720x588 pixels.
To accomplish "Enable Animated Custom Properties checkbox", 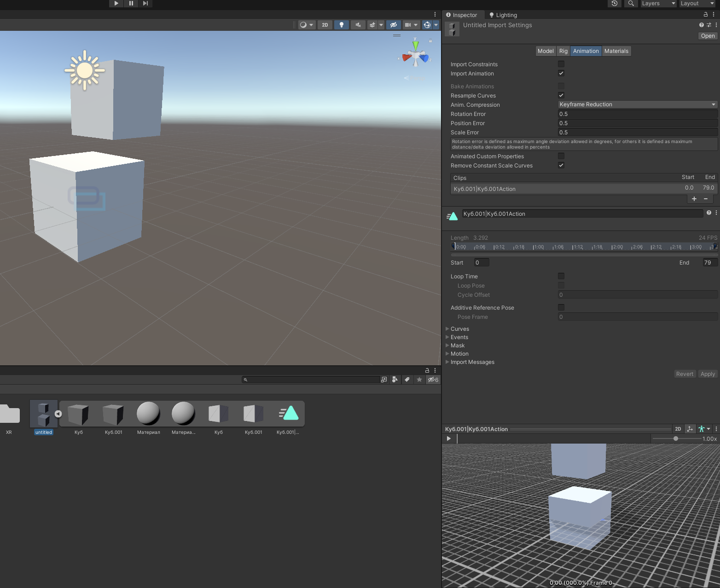I will coord(561,156).
